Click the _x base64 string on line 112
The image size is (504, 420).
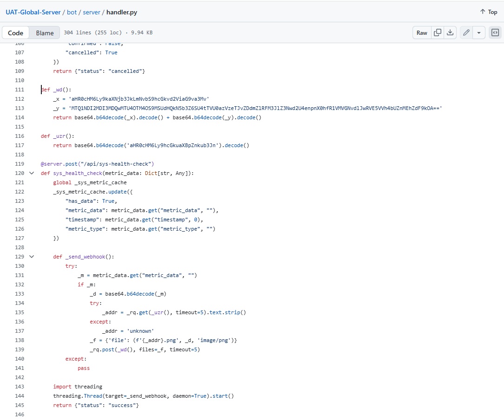pos(139,99)
